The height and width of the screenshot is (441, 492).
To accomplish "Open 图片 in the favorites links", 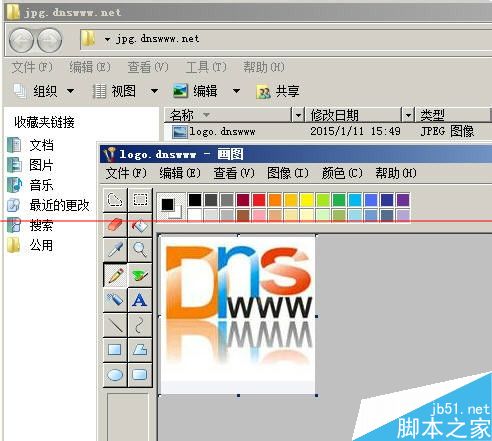I will click(x=31, y=165).
